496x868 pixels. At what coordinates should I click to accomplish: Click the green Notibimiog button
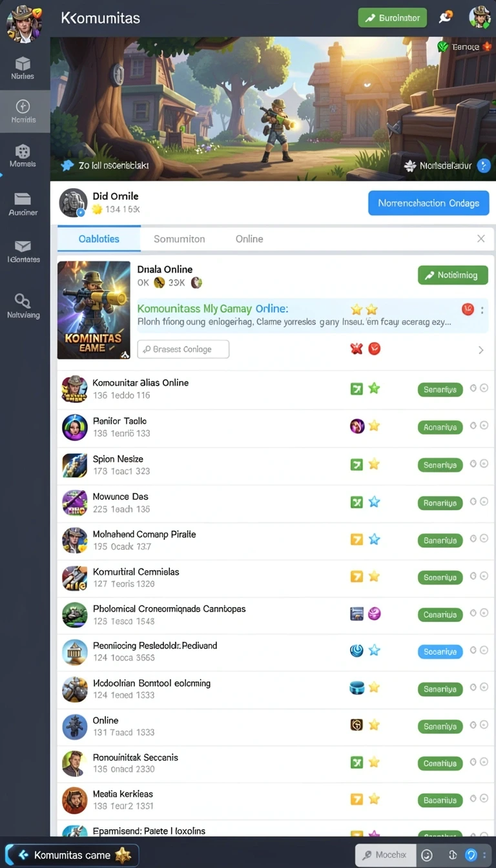pyautogui.click(x=453, y=275)
